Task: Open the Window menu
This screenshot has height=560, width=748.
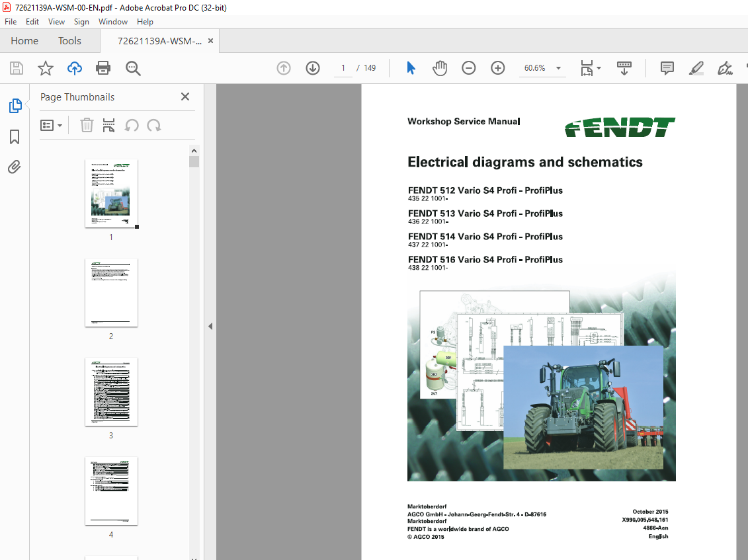Action: pos(113,22)
